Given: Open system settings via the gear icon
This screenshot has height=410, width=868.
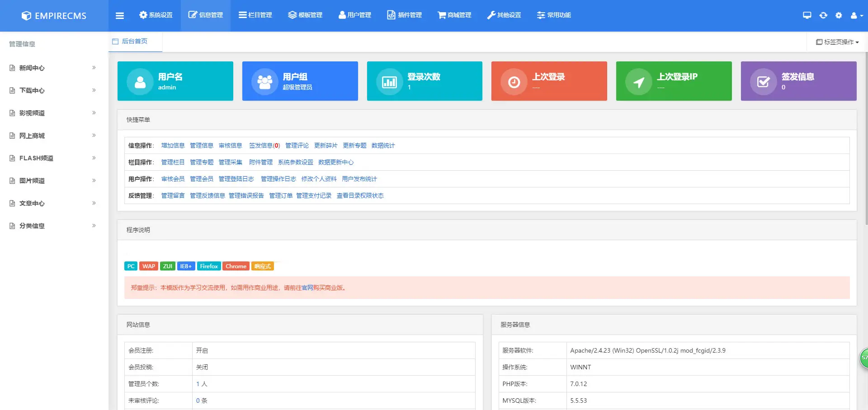Looking at the screenshot, I should tap(839, 15).
